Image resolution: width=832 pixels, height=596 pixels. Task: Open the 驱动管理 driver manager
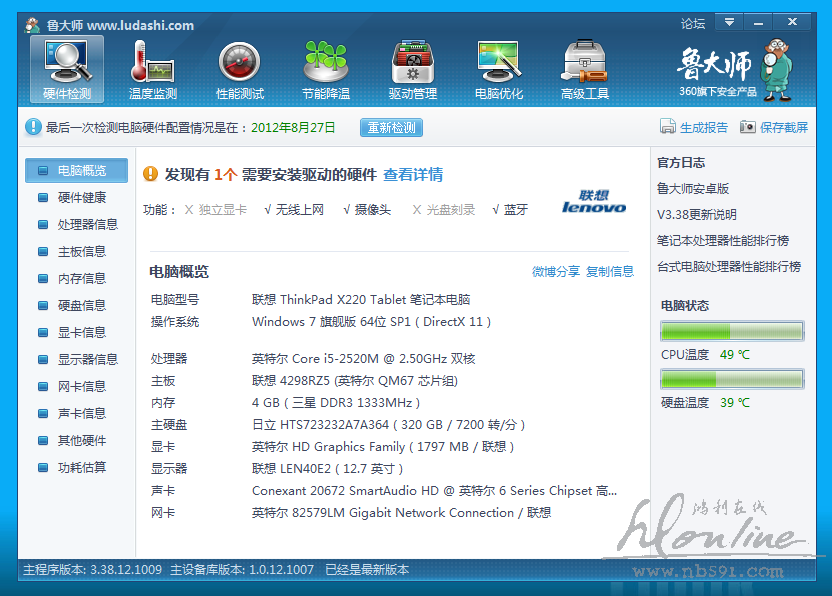pos(412,70)
